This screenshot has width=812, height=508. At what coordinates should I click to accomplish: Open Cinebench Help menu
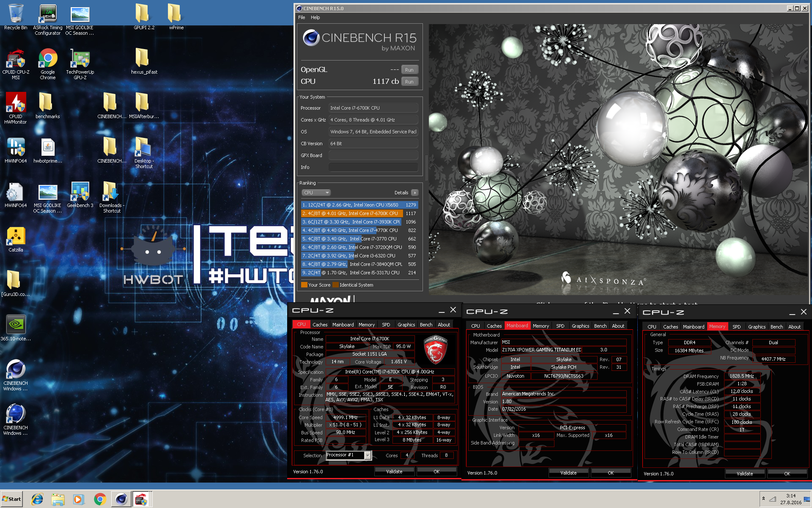point(315,17)
